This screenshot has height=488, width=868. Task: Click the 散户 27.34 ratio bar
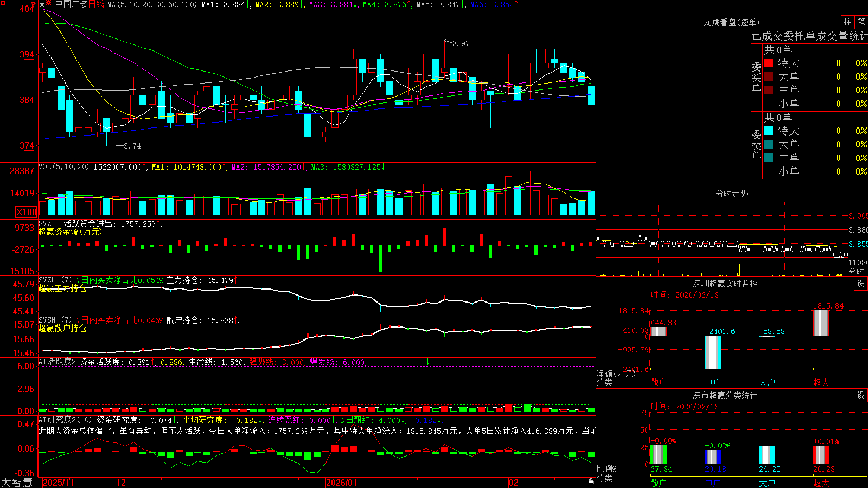coord(659,454)
